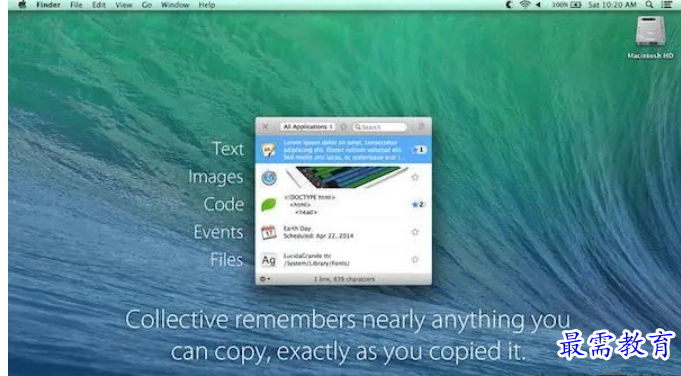Open Spotlight search magnifier icon
Screen dimensions: 681x376
point(649,5)
